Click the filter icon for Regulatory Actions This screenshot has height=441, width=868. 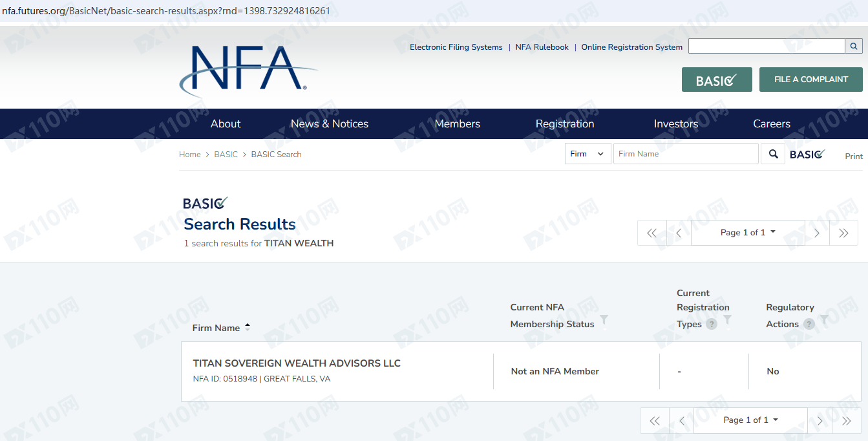tap(824, 320)
